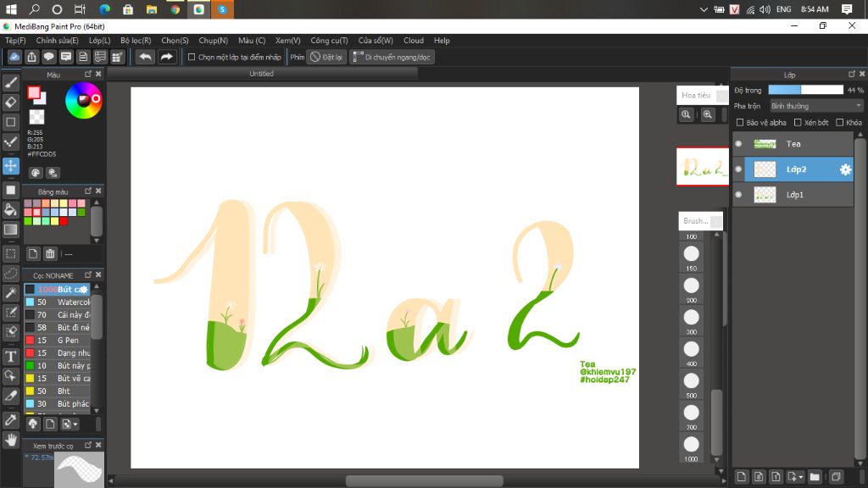Click palette list down arrow

click(97, 240)
